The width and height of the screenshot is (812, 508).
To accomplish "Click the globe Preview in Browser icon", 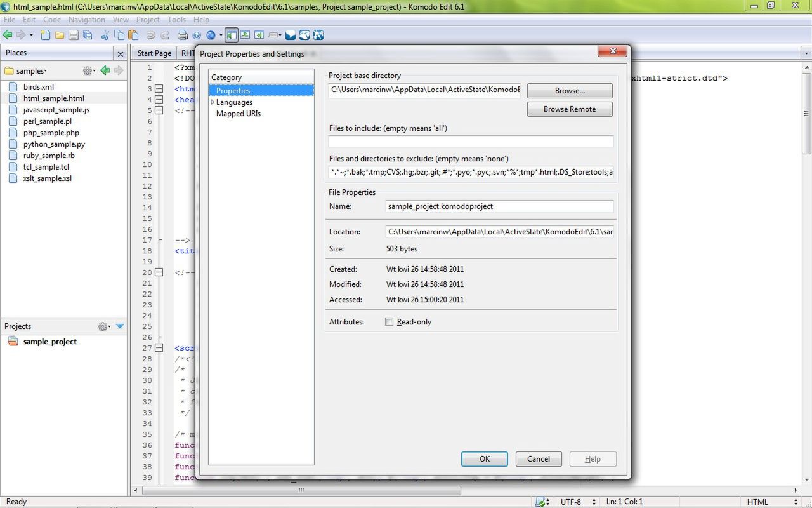I will pyautogui.click(x=211, y=35).
